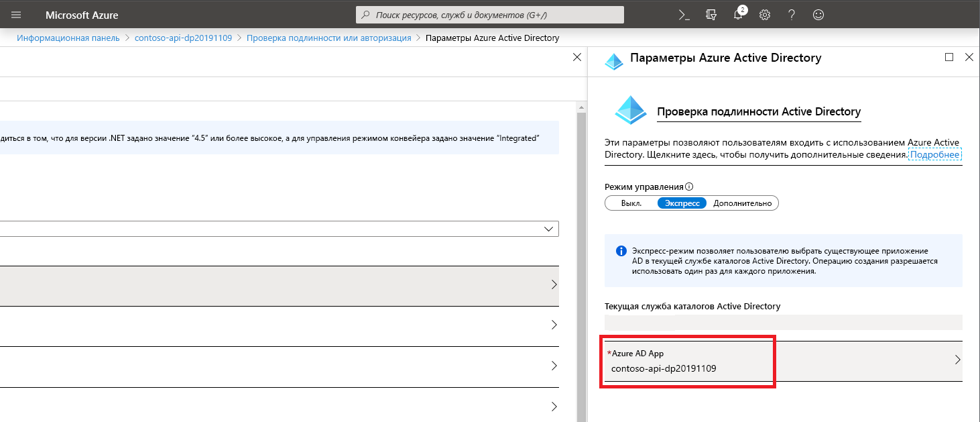Click the current Active Directory field

tap(783, 322)
